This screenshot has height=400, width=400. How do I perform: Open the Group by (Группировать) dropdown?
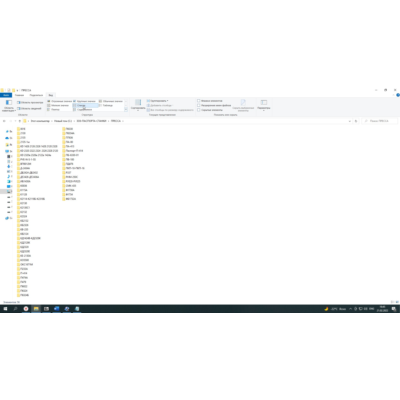pyautogui.click(x=158, y=101)
